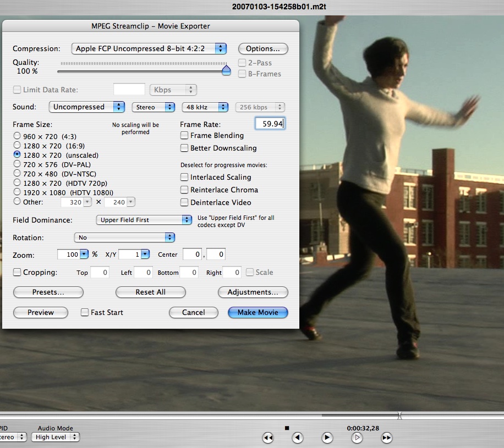This screenshot has width=504, height=448.
Task: Click the rewind playback button
Action: pyautogui.click(x=268, y=438)
